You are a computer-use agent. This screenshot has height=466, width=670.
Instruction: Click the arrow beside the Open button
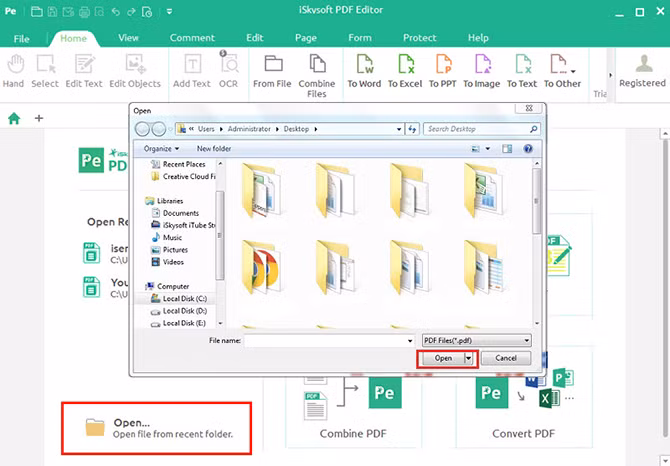(x=467, y=358)
